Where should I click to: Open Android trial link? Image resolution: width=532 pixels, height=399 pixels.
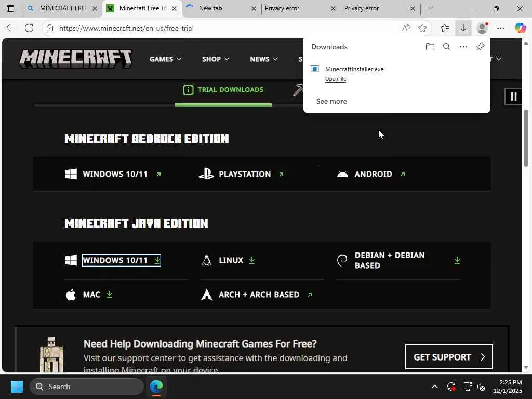tap(380, 174)
